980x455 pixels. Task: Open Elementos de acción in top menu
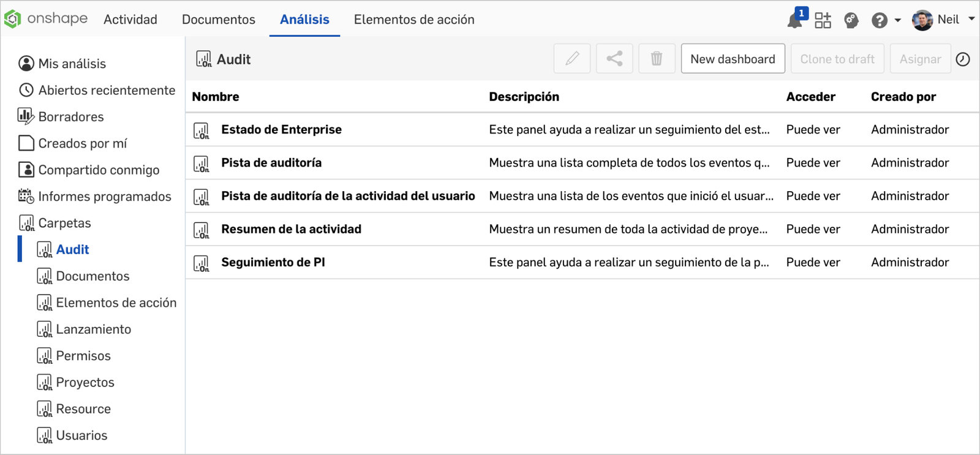pos(413,20)
